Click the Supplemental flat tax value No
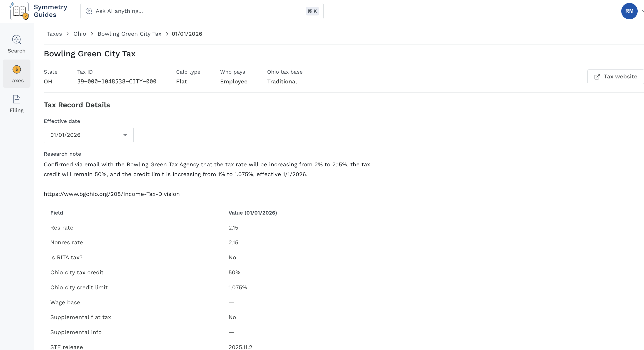 (x=232, y=317)
